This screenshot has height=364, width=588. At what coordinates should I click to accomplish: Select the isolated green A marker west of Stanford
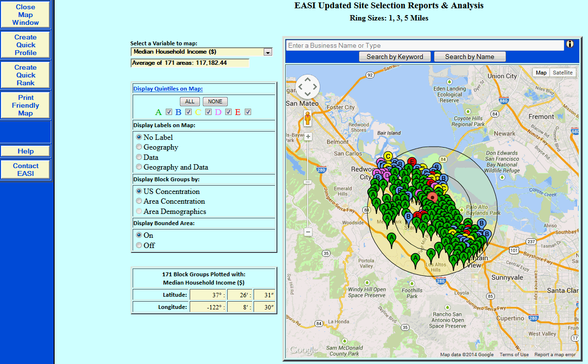(x=391, y=239)
